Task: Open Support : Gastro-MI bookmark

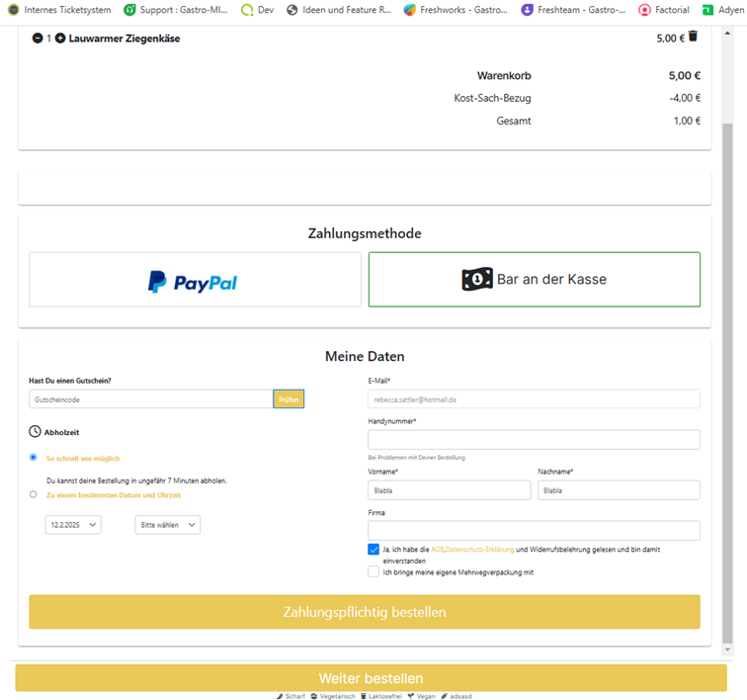Action: [176, 10]
